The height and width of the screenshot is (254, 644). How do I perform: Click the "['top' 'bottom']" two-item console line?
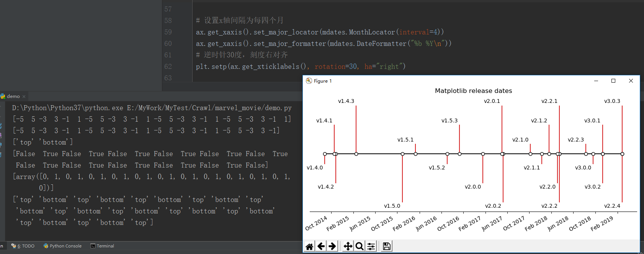[43, 142]
